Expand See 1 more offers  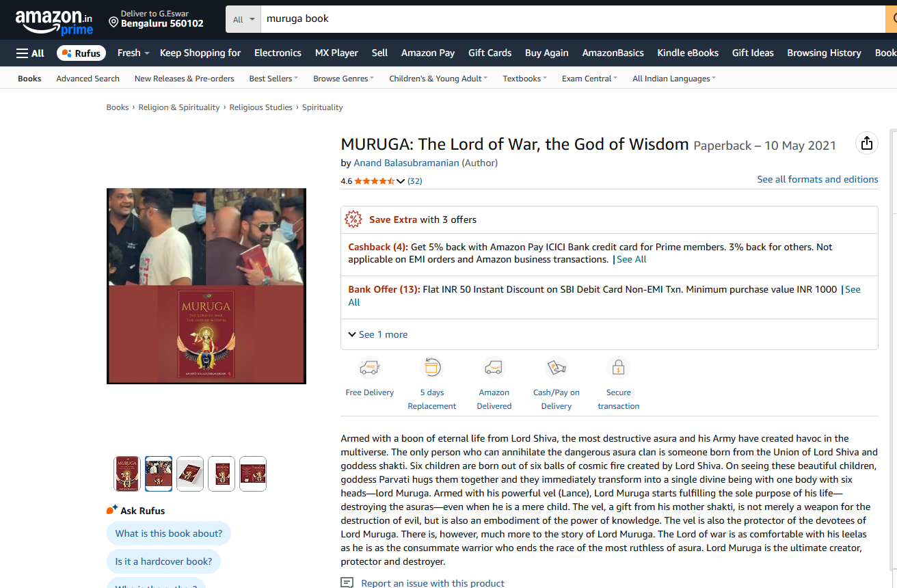tap(378, 334)
